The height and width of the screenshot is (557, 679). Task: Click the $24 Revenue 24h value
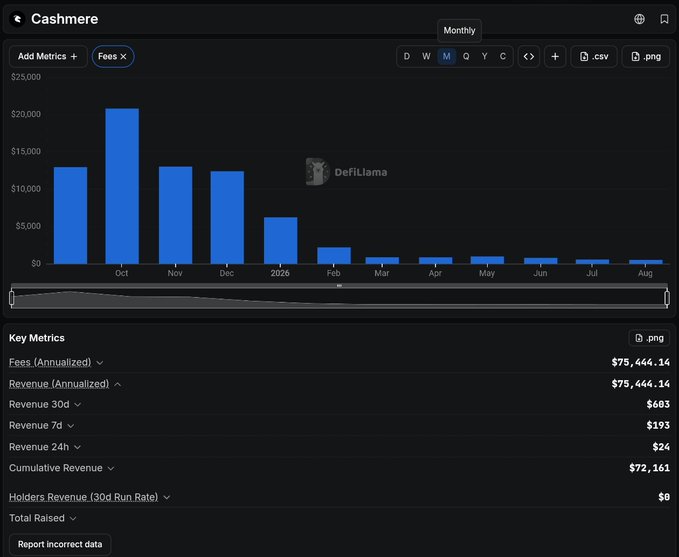pos(661,447)
